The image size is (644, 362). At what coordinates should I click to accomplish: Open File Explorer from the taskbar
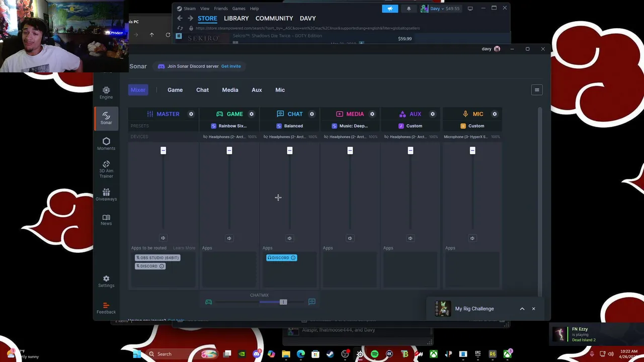[286, 354]
